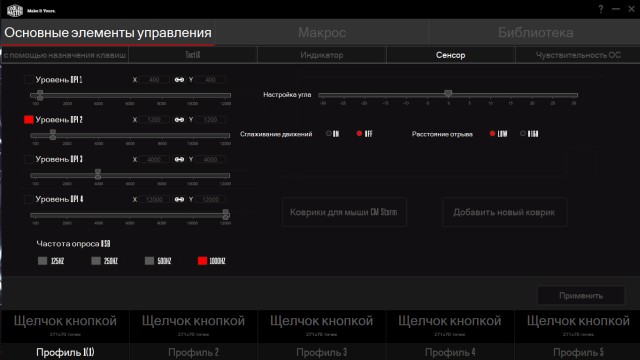Open the Библиотека tab
Image resolution: width=640 pixels, height=360 pixels.
(x=535, y=32)
